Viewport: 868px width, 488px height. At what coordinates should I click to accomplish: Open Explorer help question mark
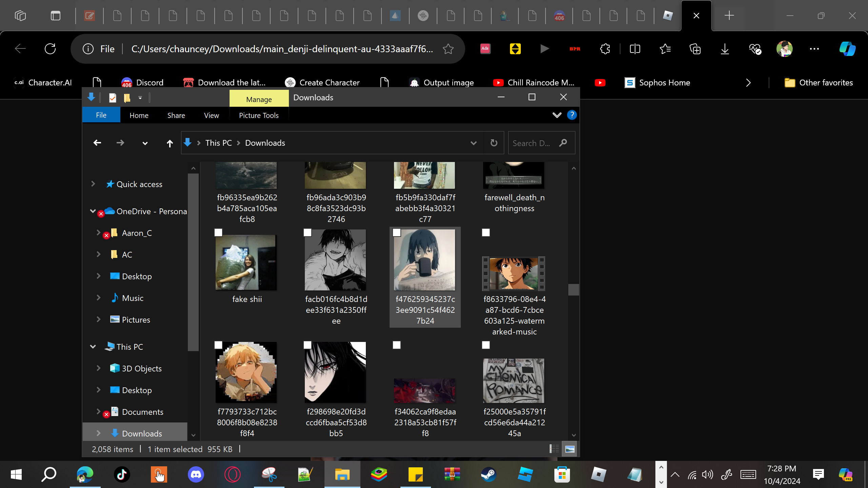tap(572, 115)
